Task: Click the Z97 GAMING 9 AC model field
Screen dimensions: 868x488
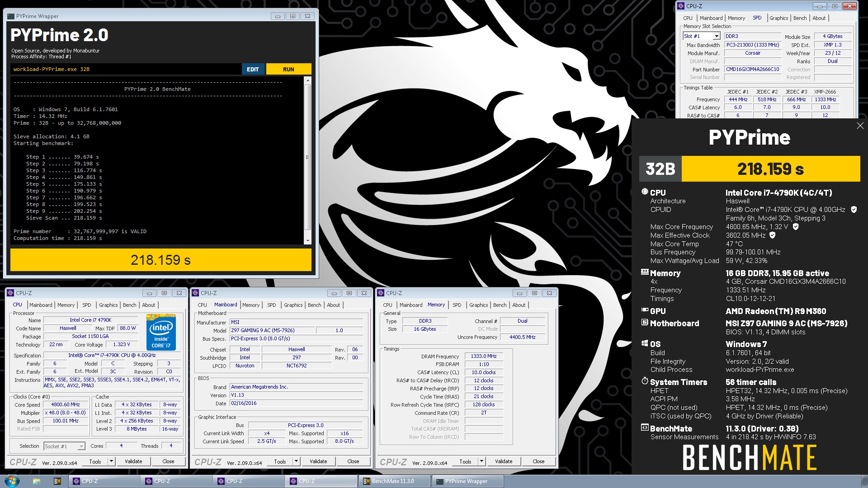Action: click(272, 330)
